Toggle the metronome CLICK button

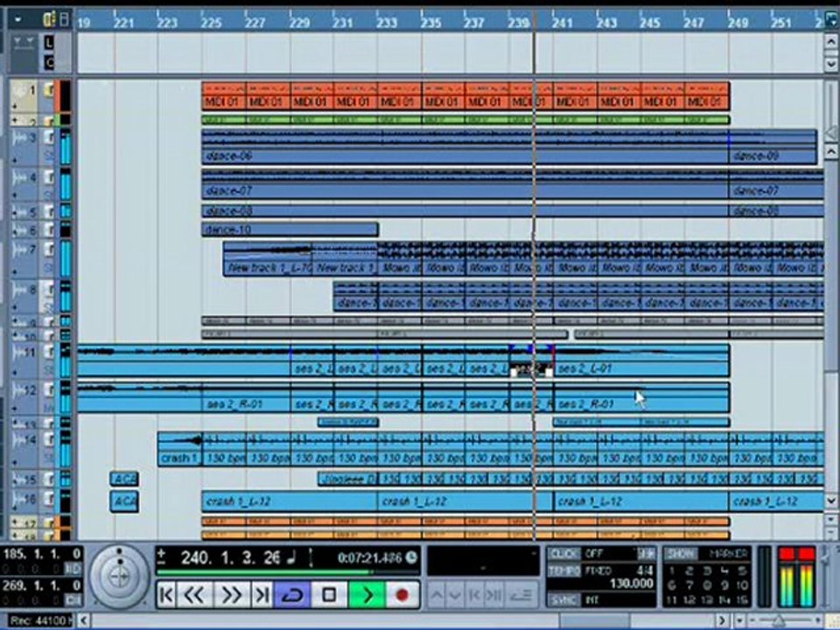pos(564,553)
